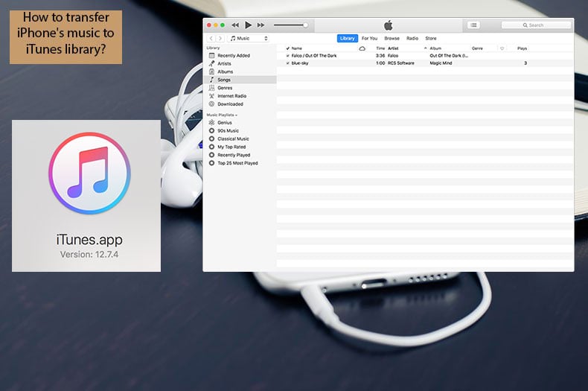Uncheck the blue-sky song
The width and height of the screenshot is (588, 391).
287,63
